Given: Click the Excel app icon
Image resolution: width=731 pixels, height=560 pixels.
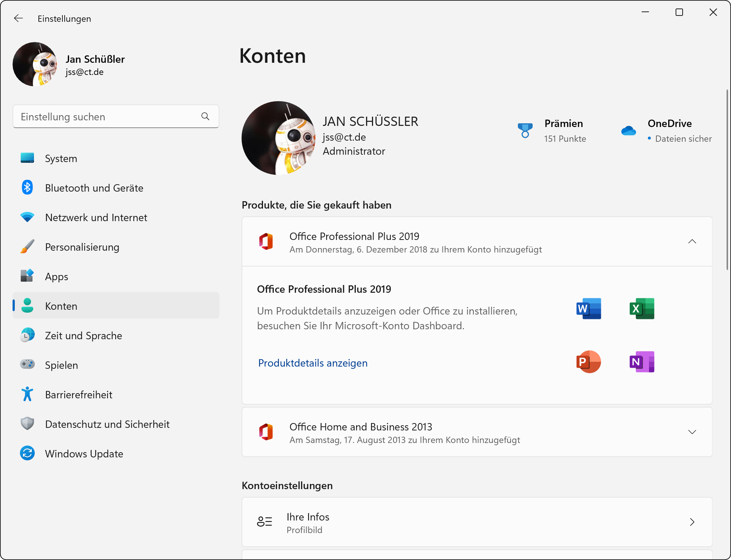Looking at the screenshot, I should click(642, 308).
